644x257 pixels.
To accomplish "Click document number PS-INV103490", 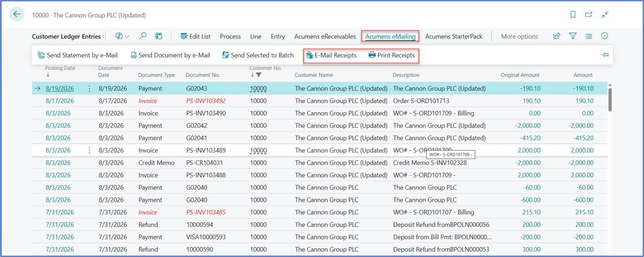I will click(206, 113).
